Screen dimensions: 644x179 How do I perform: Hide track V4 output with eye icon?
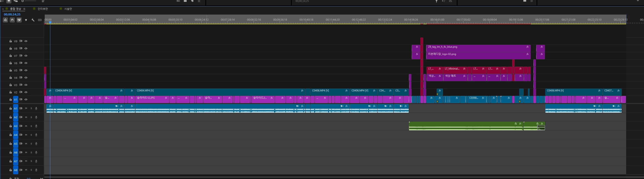click(x=26, y=78)
